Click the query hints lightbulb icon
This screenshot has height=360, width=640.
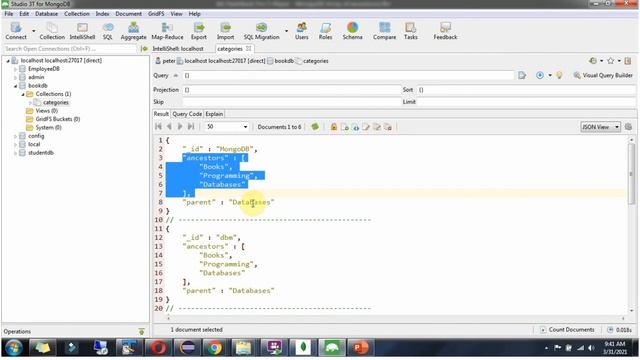[x=560, y=75]
